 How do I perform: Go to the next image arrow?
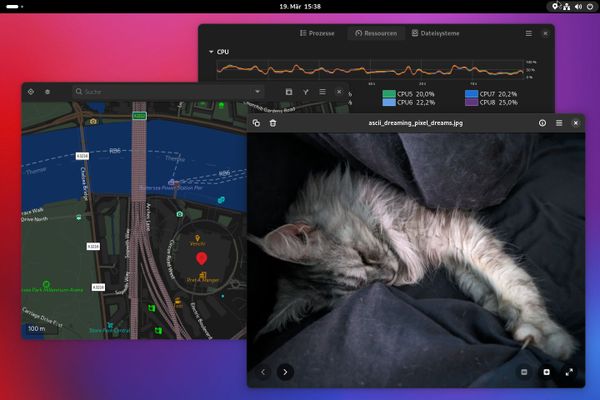click(x=285, y=372)
